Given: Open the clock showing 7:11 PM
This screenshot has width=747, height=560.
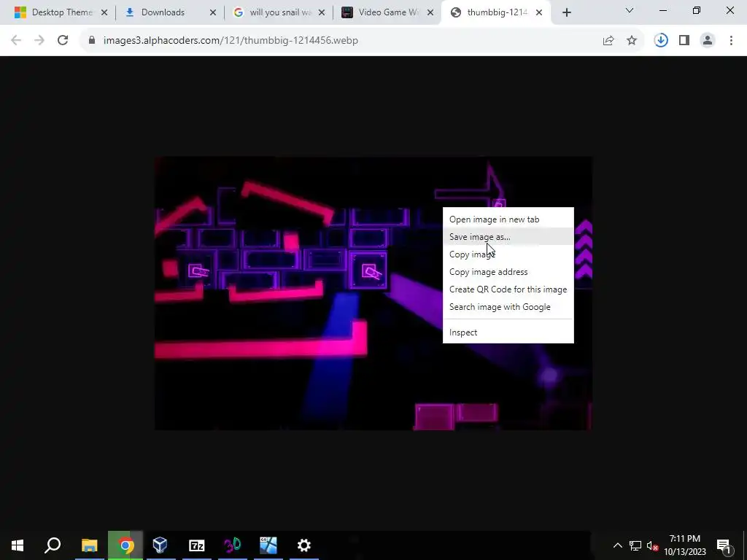Looking at the screenshot, I should pos(684,545).
